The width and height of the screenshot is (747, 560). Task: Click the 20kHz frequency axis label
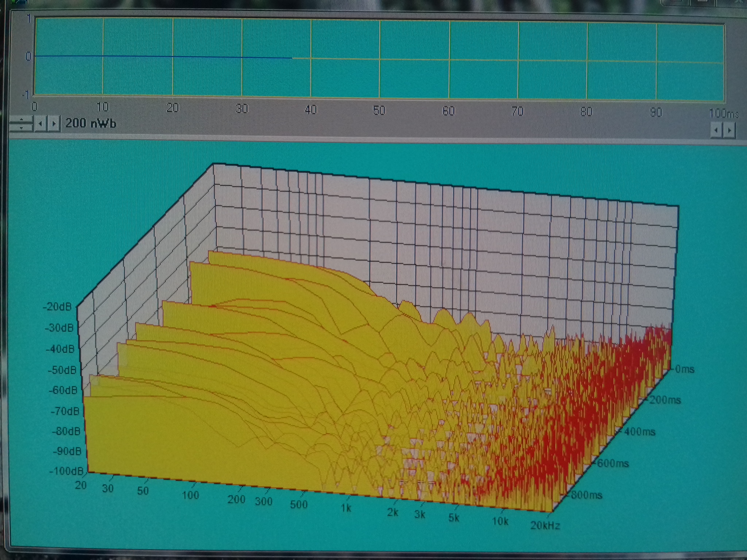pos(545,525)
